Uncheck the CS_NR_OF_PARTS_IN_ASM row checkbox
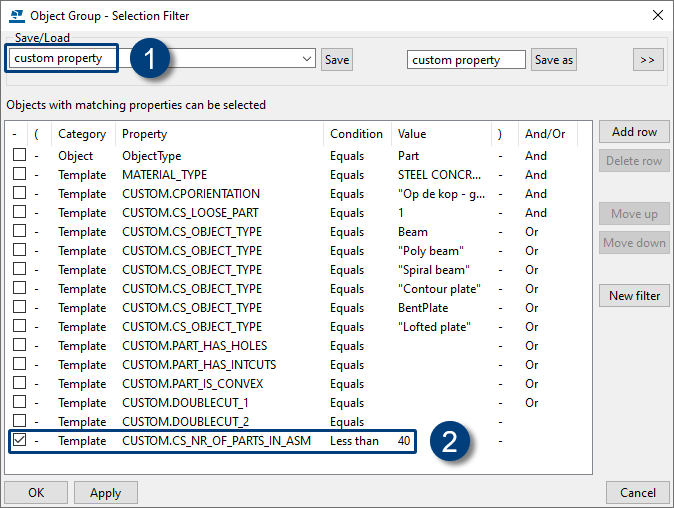This screenshot has width=674, height=508. click(19, 440)
